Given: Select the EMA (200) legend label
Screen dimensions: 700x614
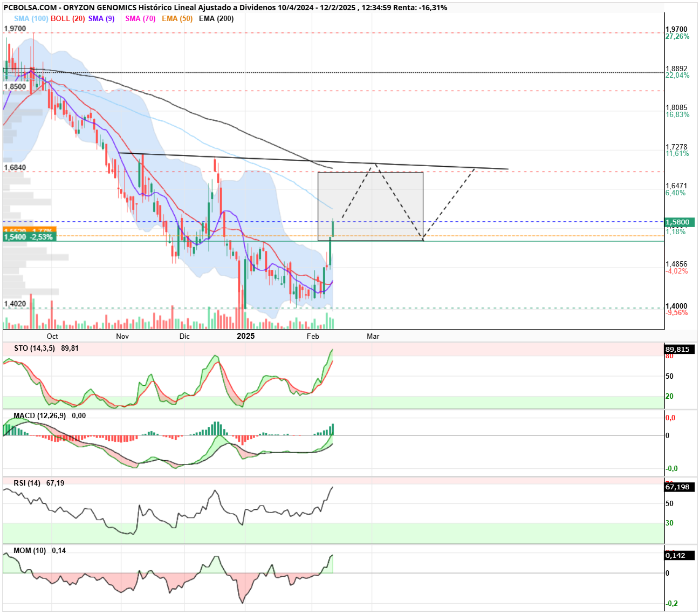Looking at the screenshot, I should [x=216, y=18].
